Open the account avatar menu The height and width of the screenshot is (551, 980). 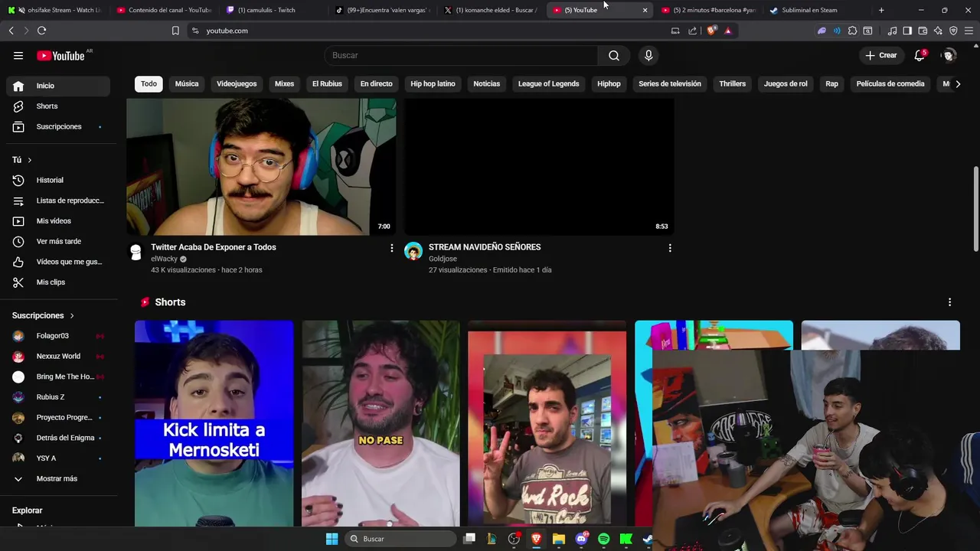point(949,55)
